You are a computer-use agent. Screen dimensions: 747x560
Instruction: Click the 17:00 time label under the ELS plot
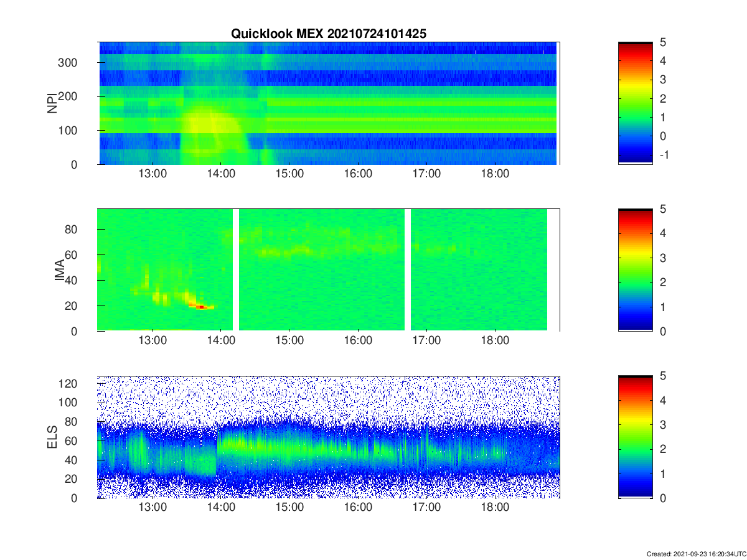(x=426, y=507)
